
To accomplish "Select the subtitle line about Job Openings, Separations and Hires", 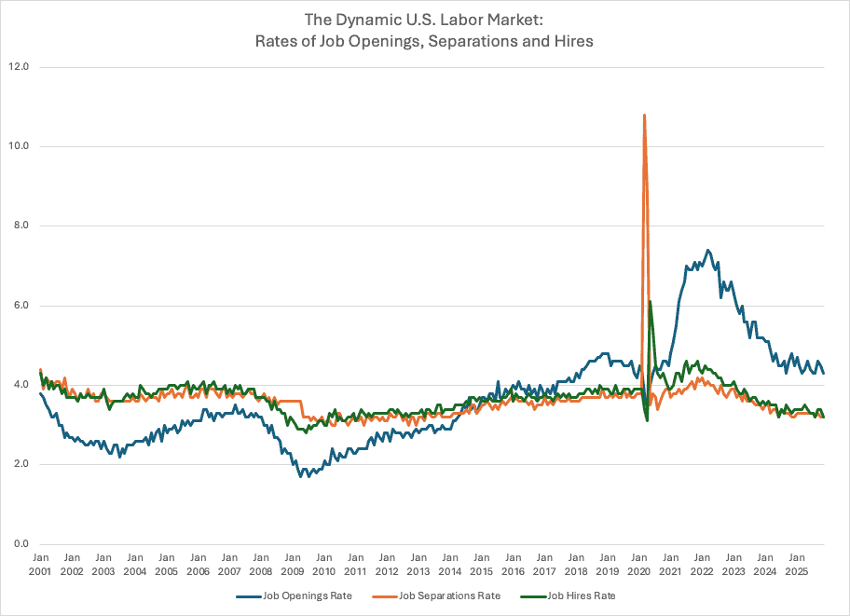I will (x=424, y=40).
